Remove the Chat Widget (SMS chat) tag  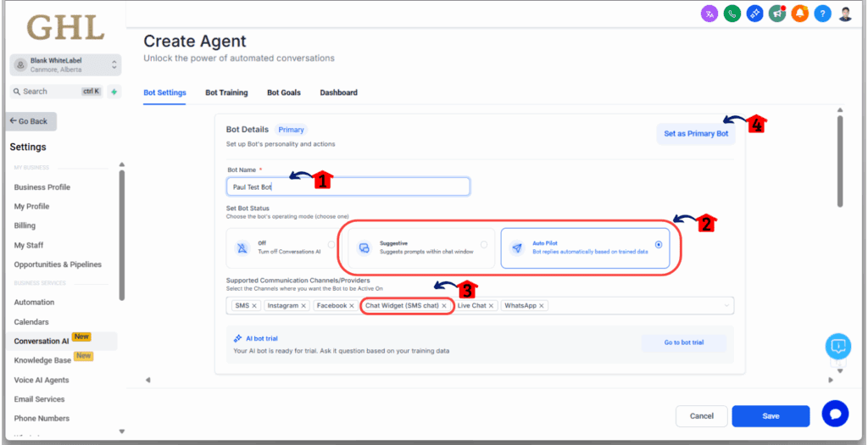pos(444,305)
